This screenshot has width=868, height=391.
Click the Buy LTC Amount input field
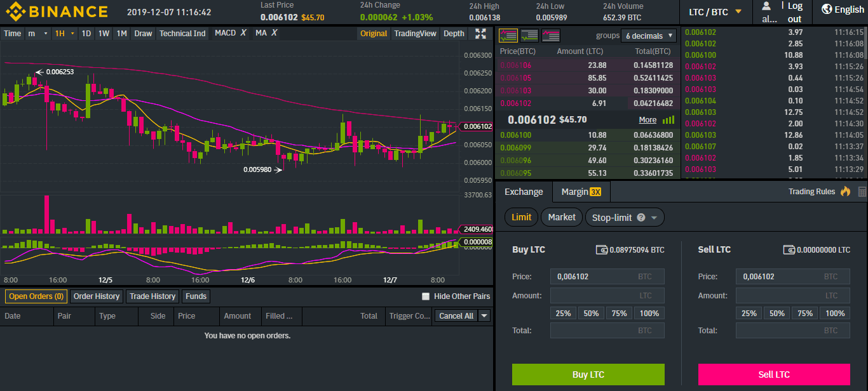[607, 295]
